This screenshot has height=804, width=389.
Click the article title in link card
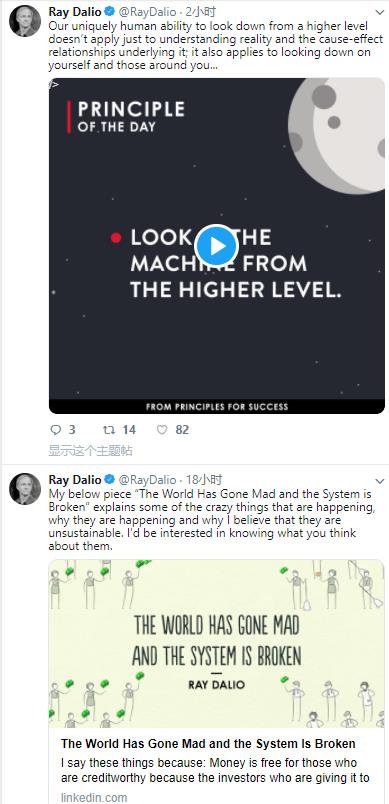(x=208, y=743)
